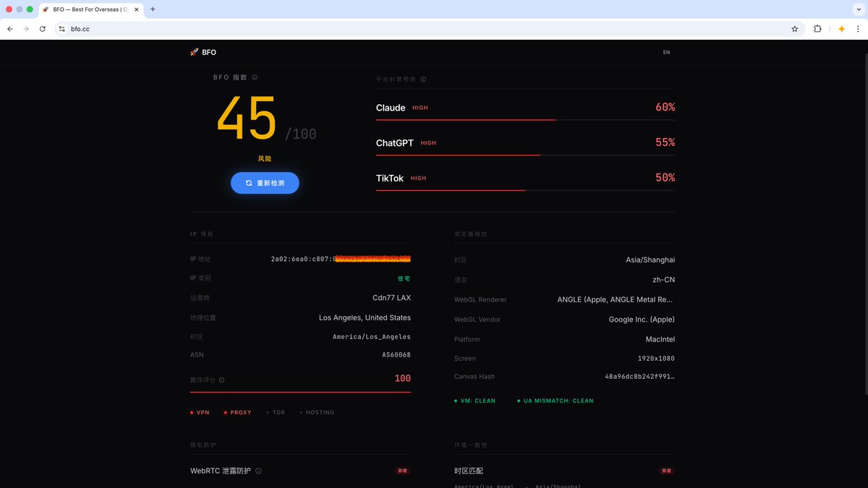Image resolution: width=868 pixels, height=488 pixels.
Task: Click the 异常 badge beside WebRTC 泄露防护
Action: pos(402,471)
